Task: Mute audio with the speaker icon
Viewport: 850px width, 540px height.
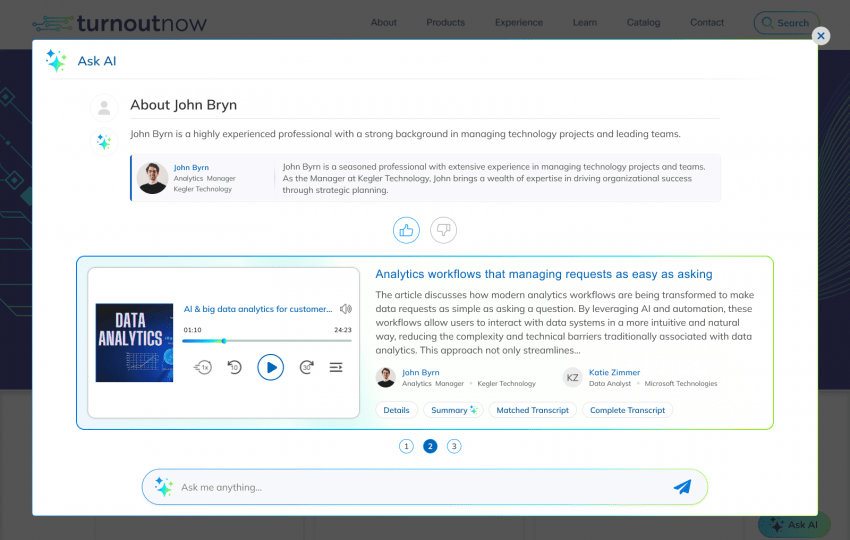Action: (345, 309)
